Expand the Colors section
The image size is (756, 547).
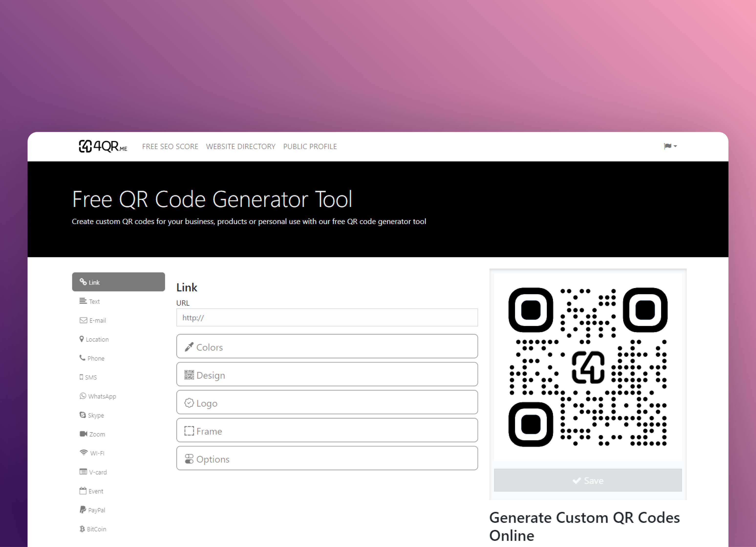pyautogui.click(x=327, y=346)
